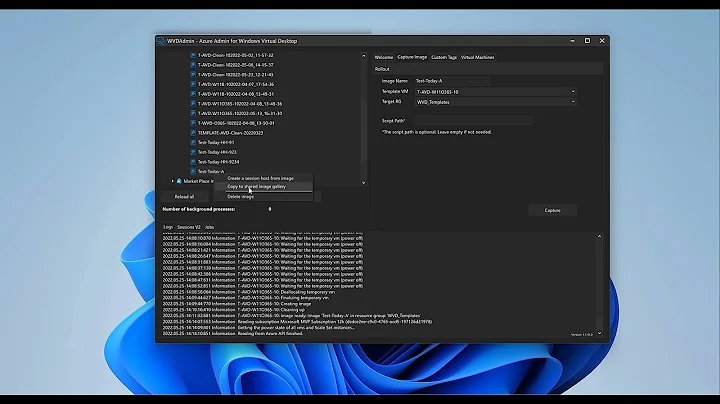This screenshot has width=720, height=404.
Task: Select Test-Today-HH-91 image
Action: [216, 142]
